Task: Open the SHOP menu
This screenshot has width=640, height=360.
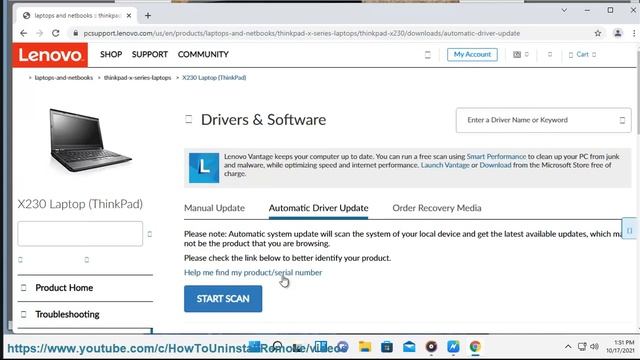Action: [111, 54]
